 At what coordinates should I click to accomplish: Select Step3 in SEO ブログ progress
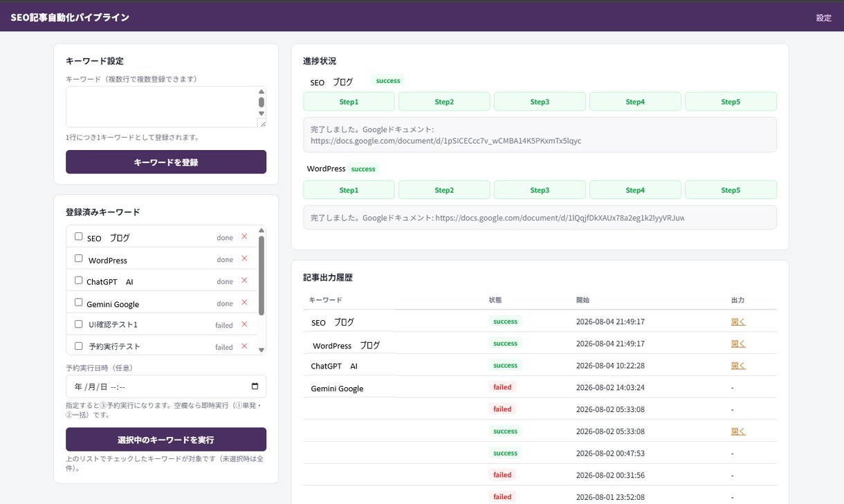(540, 102)
